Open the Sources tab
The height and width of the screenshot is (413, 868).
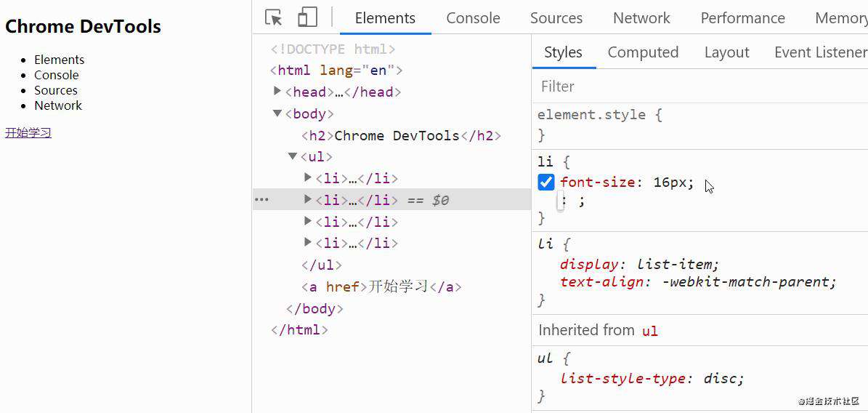coord(556,17)
